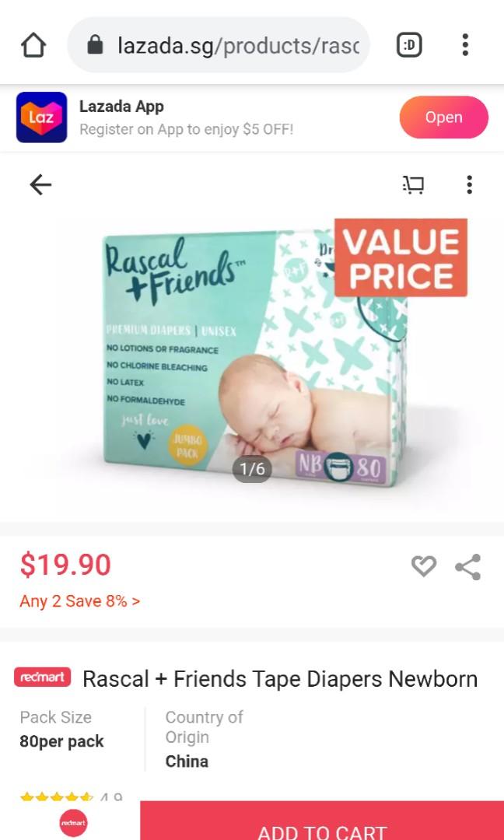Viewport: 504px width, 840px height.
Task: Tap the redmart badge beside product title
Action: tap(42, 677)
